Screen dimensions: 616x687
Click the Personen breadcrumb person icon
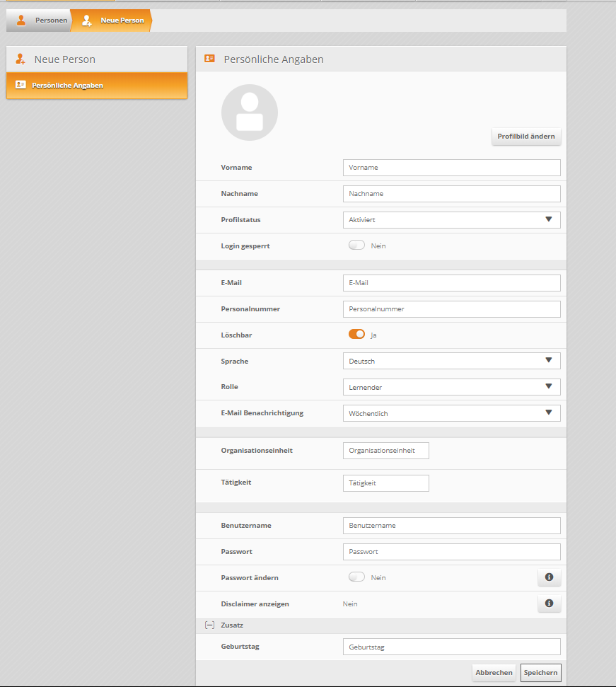point(21,21)
